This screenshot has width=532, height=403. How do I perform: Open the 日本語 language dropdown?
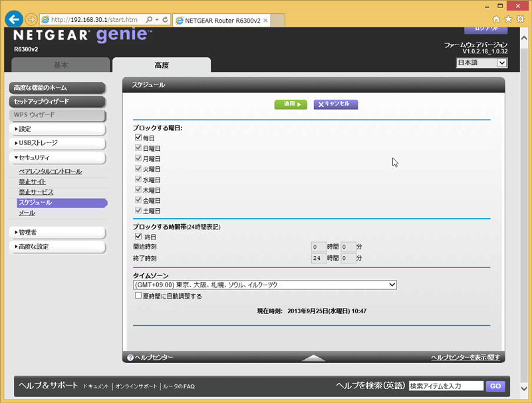[x=481, y=63]
